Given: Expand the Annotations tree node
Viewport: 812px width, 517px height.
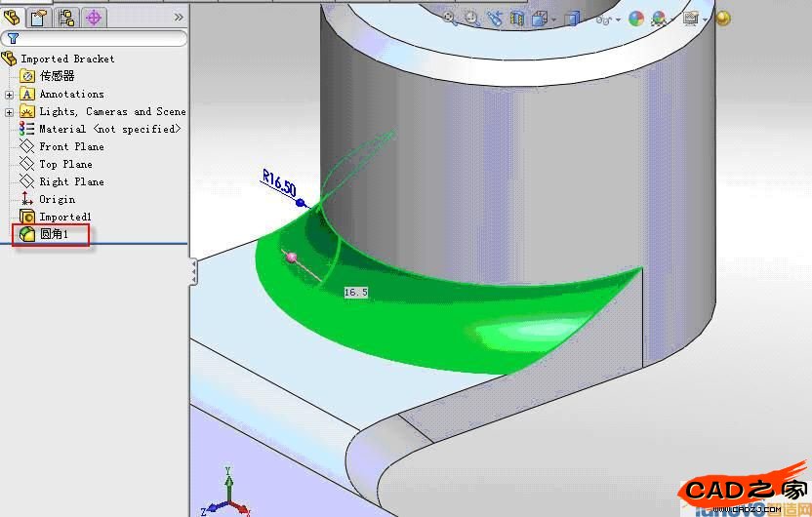Looking at the screenshot, I should [x=9, y=95].
